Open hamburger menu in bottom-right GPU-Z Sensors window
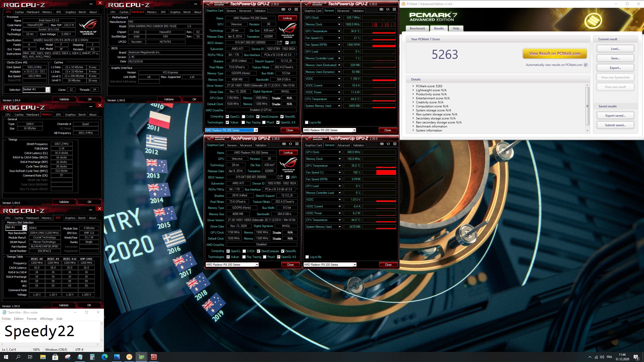Image resolution: width=644 pixels, height=362 pixels. [395, 144]
